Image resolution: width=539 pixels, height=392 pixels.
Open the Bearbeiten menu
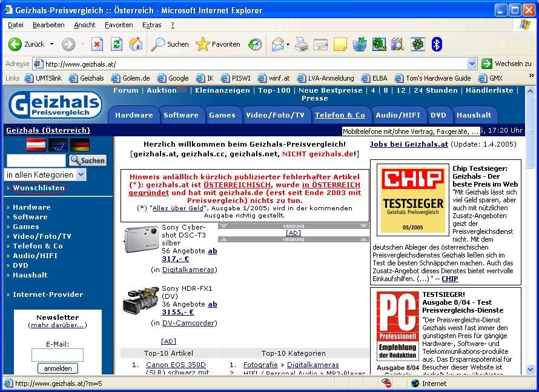(x=48, y=25)
